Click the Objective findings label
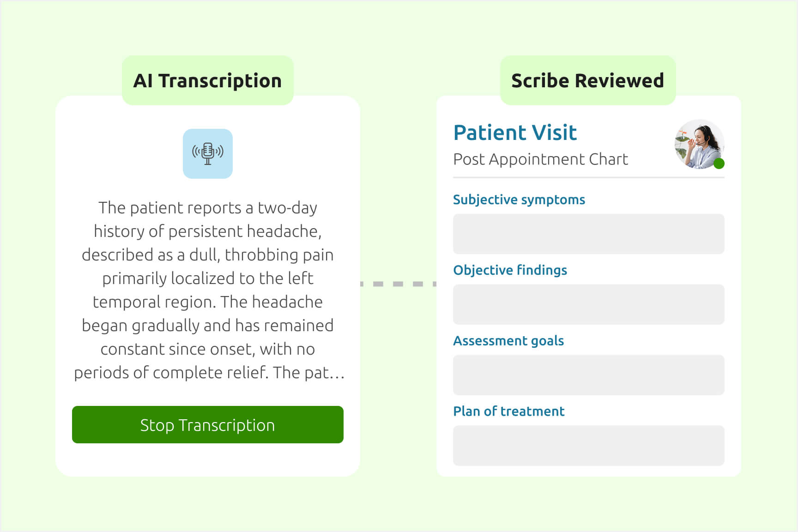This screenshot has width=798, height=532. tap(510, 270)
